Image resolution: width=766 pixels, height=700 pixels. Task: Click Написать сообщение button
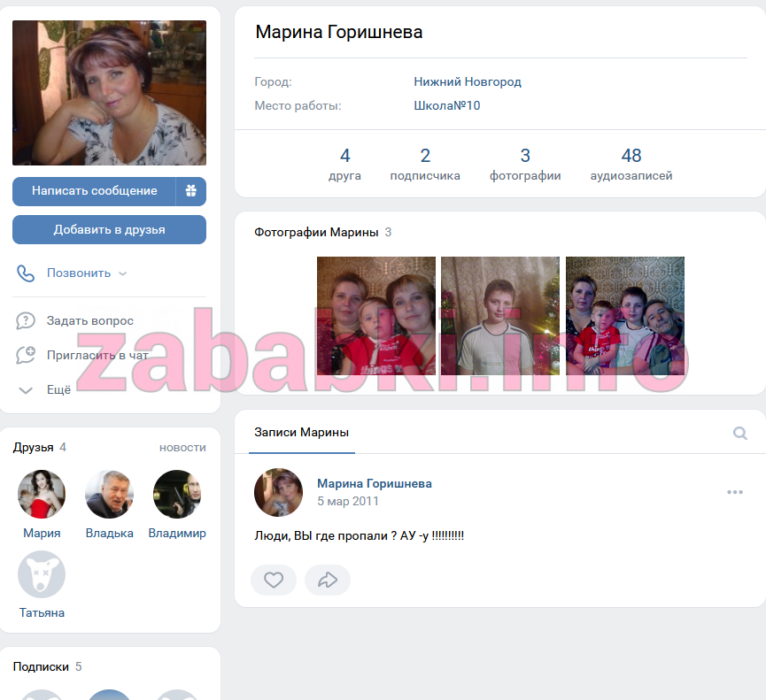point(94,191)
